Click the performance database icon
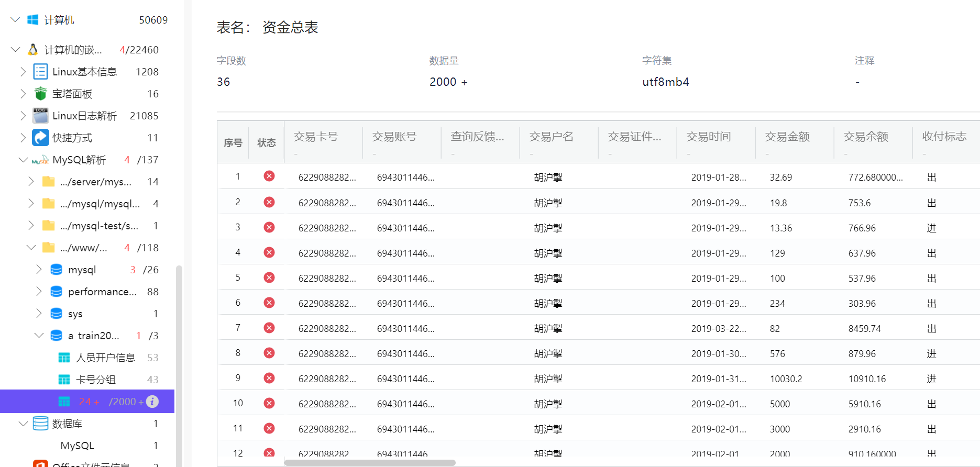Image resolution: width=980 pixels, height=467 pixels. tap(56, 292)
